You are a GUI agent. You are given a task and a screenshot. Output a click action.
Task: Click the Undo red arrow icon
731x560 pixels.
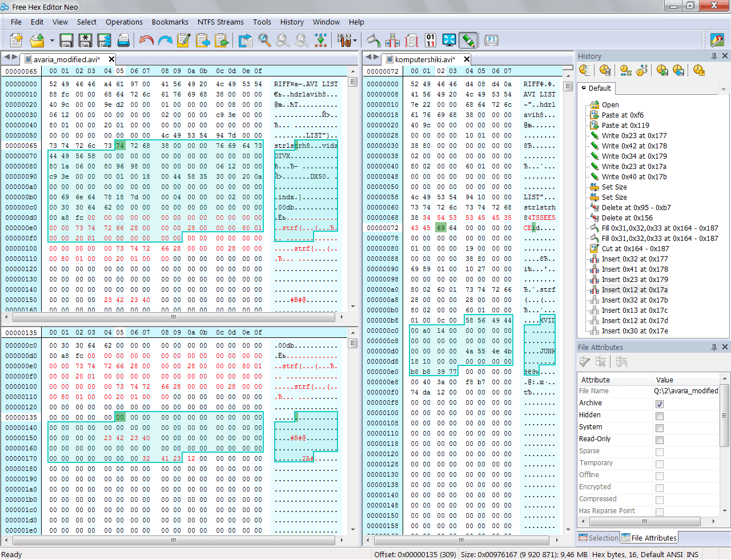(146, 41)
